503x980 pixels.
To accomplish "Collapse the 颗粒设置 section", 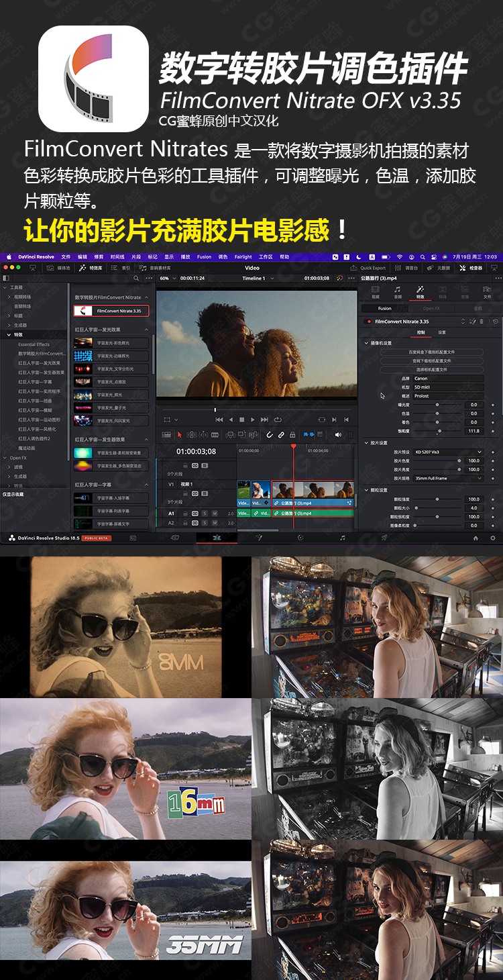I will (366, 490).
